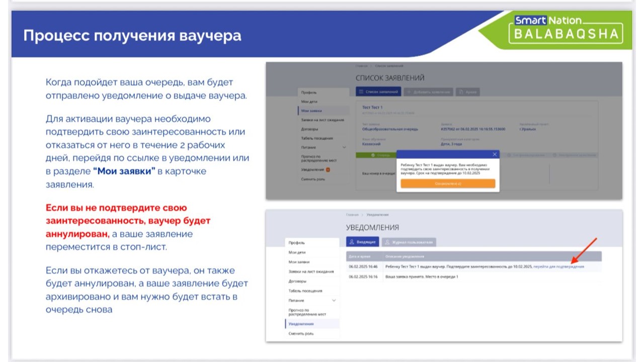Switch to the Журнал пользователя tab

tap(409, 242)
